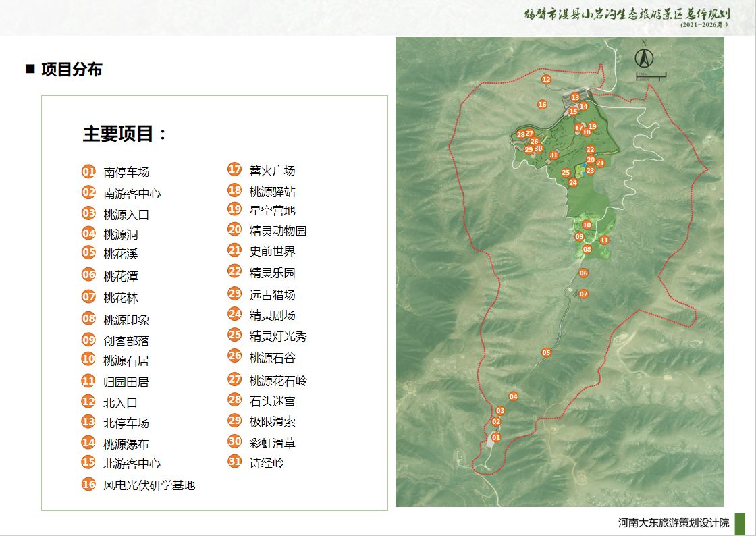The image size is (756, 536).
Task: Click the calligraphy plan title in the header
Action: [627, 14]
